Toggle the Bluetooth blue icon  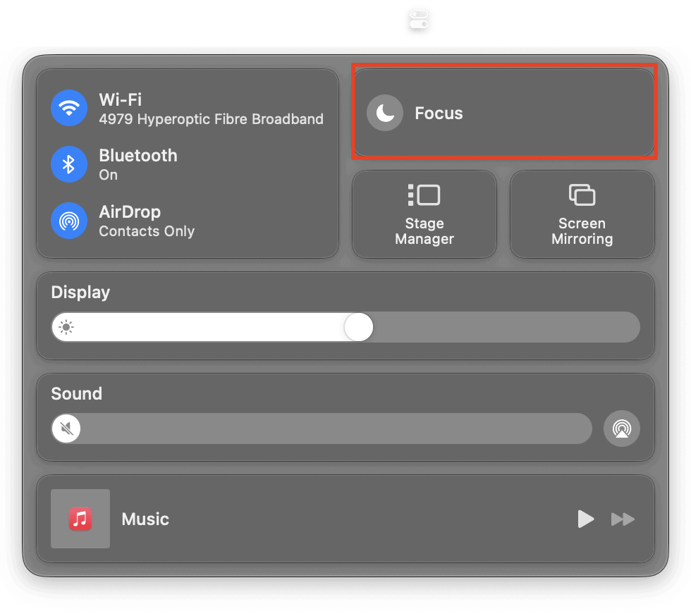click(x=69, y=164)
